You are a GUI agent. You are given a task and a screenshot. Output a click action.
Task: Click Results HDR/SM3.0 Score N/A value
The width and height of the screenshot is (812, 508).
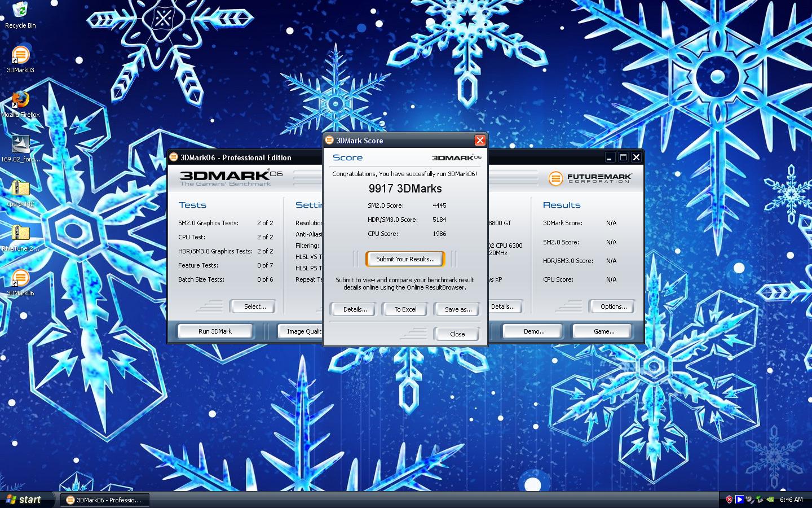pyautogui.click(x=611, y=261)
